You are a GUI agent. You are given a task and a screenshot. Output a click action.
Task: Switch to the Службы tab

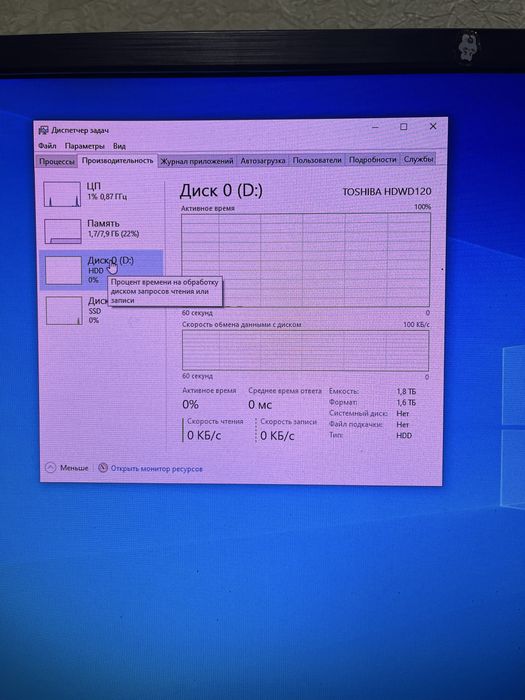tap(418, 159)
